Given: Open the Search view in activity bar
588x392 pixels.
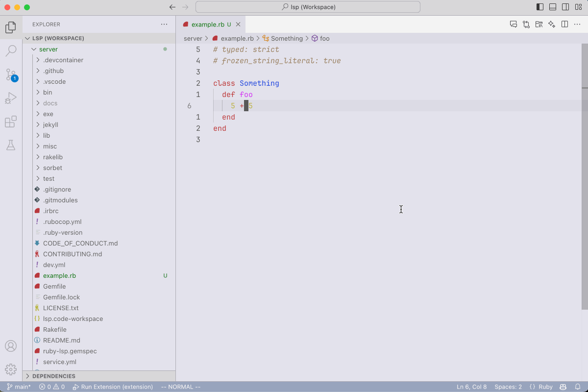Looking at the screenshot, I should click(x=11, y=51).
